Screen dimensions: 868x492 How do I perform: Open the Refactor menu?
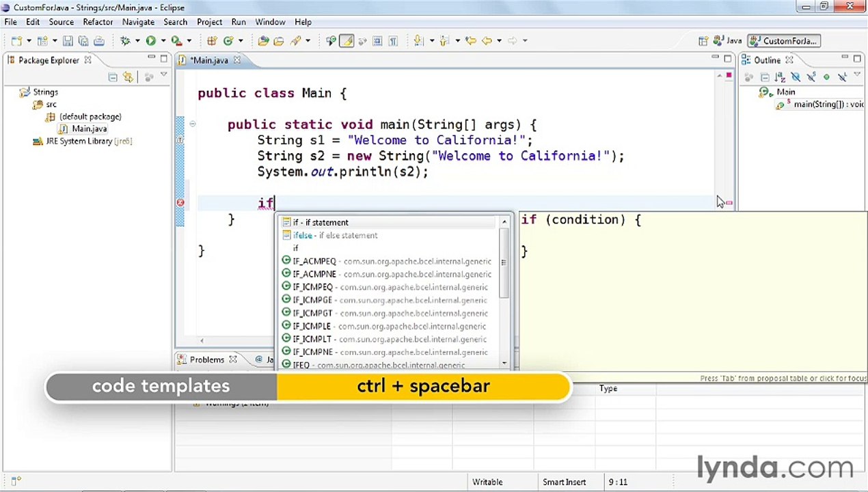tap(98, 22)
